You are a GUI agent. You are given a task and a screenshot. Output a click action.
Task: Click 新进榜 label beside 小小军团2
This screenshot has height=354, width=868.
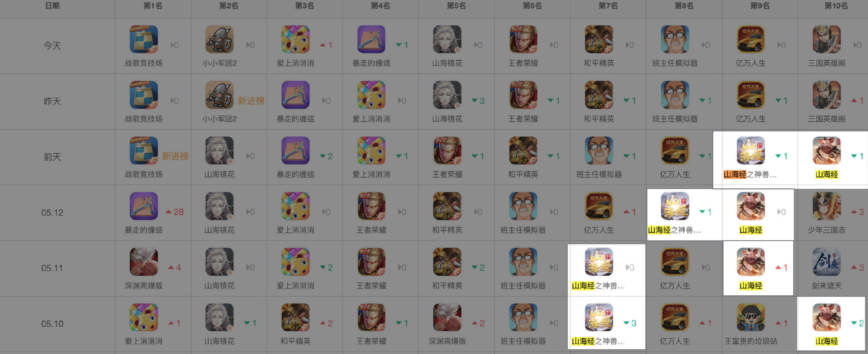click(251, 101)
